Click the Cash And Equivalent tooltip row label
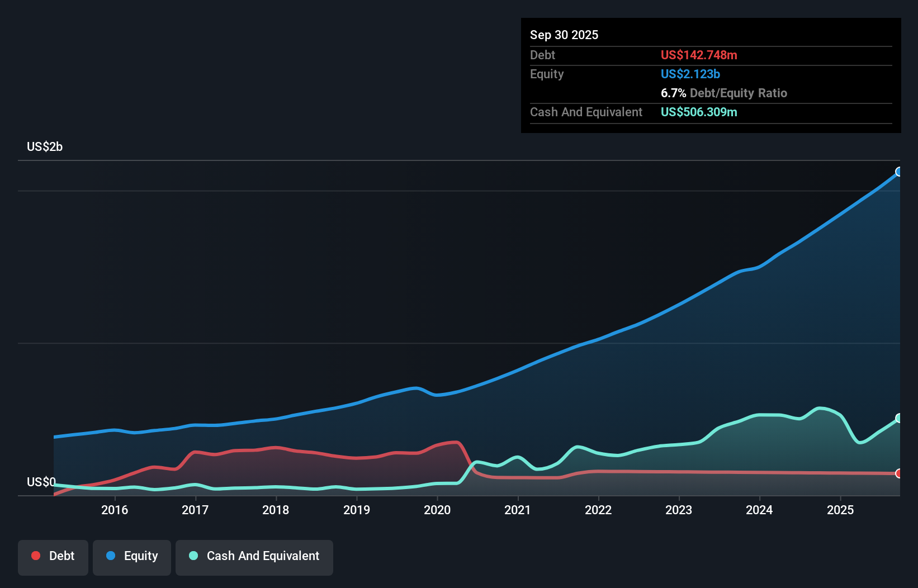Screen dimensions: 918x588 pos(586,112)
